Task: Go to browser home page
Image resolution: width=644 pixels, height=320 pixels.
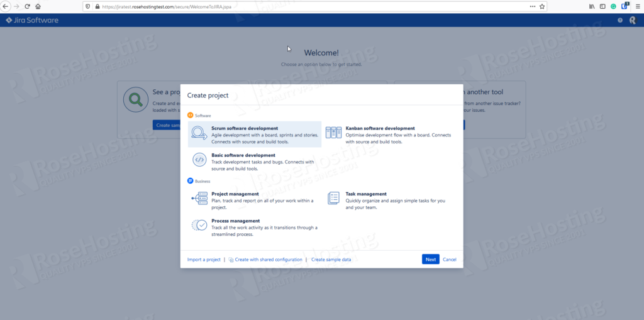Action: [x=38, y=6]
